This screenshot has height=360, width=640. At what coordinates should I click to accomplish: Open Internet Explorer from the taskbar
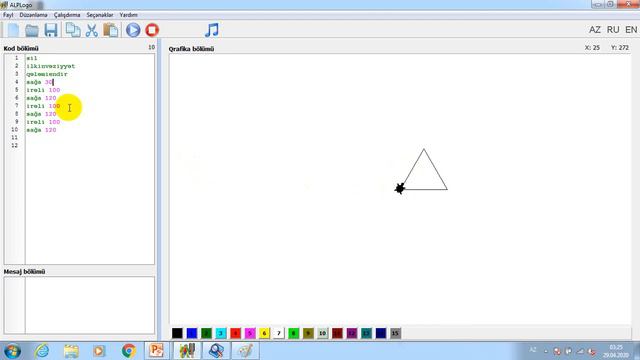[x=42, y=351]
